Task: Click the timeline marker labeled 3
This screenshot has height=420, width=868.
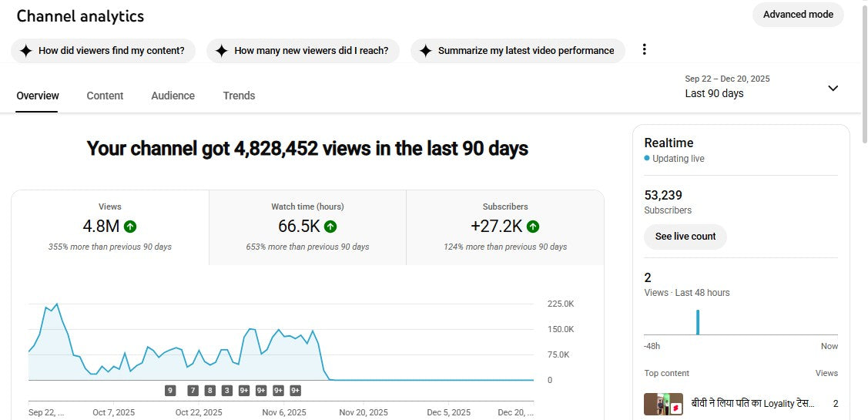Action: pos(227,391)
